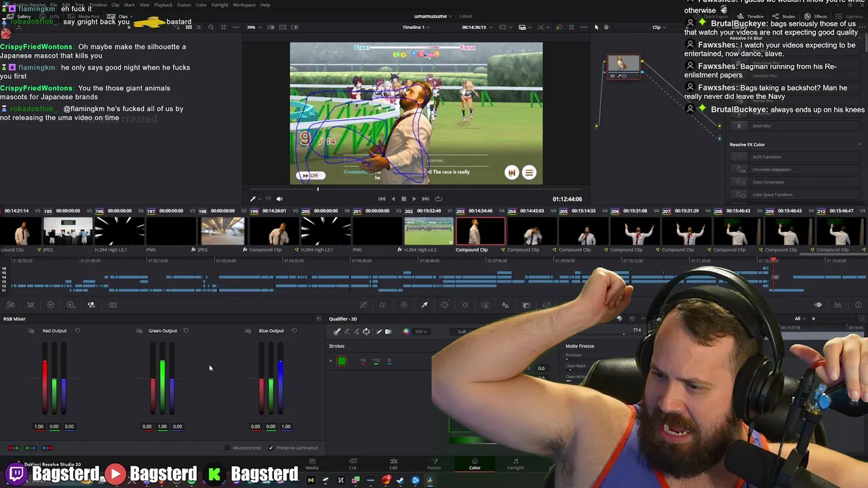Open the YUV color space dropdown
Screen dimensions: 868x488
point(421,331)
